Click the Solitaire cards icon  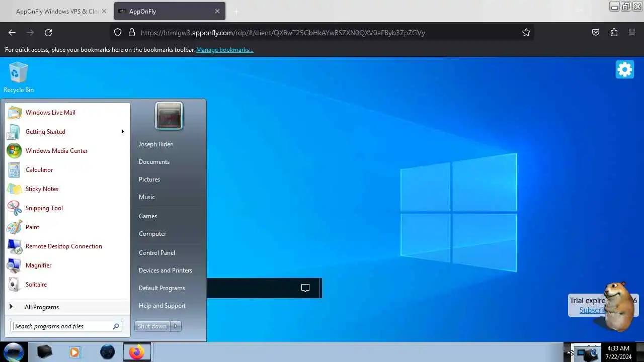[x=14, y=285]
